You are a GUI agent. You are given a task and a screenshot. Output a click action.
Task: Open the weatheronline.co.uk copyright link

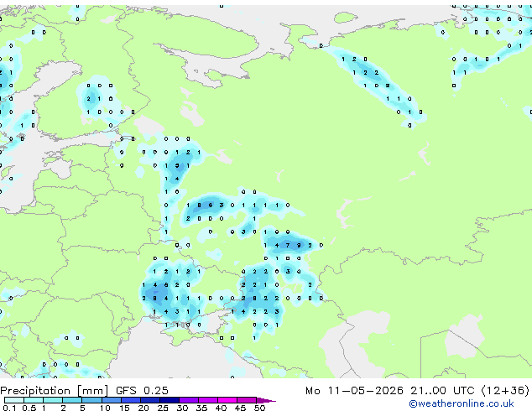click(462, 403)
